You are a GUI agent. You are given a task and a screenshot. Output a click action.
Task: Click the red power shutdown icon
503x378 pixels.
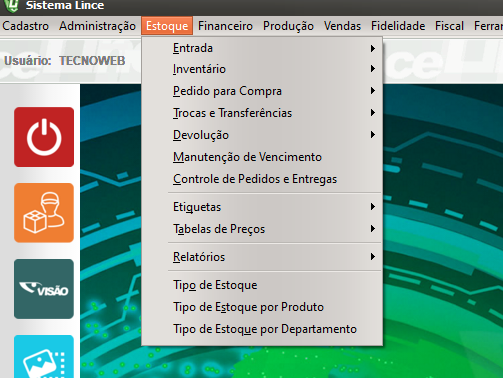point(44,137)
